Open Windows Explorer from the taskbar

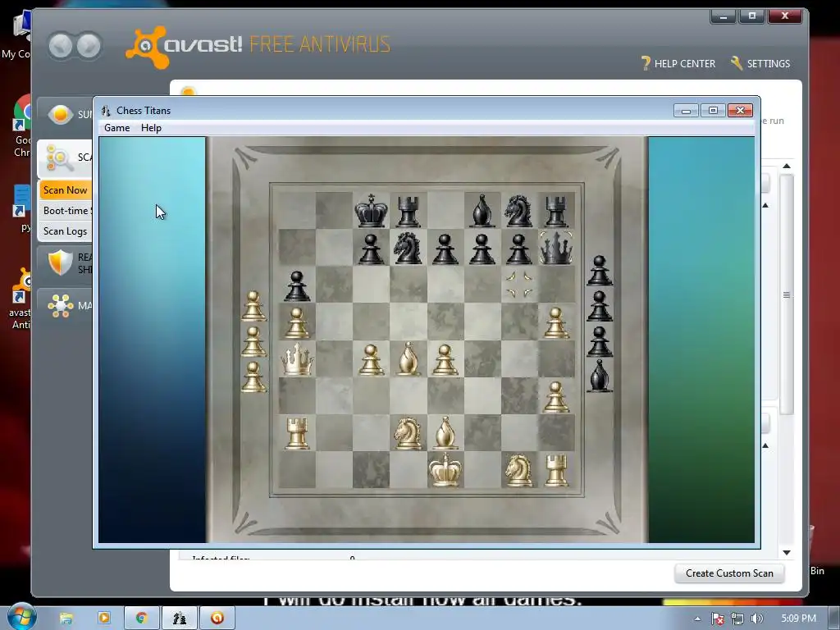(66, 619)
